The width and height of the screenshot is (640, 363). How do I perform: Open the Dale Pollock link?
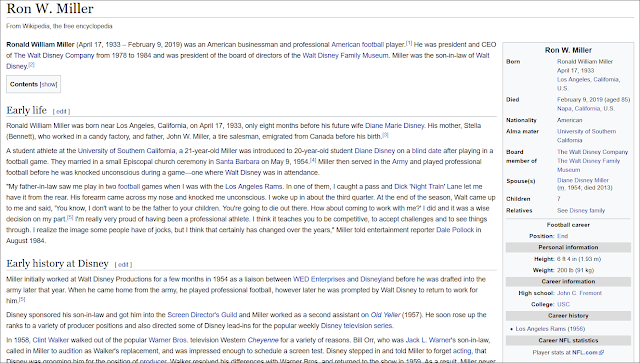click(x=455, y=230)
